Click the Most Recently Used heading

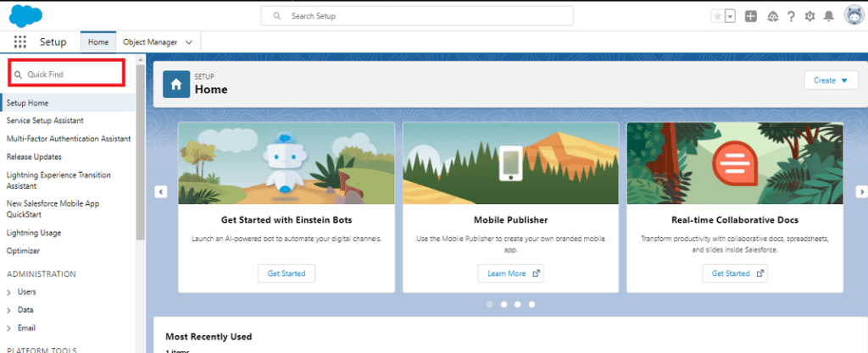click(209, 336)
